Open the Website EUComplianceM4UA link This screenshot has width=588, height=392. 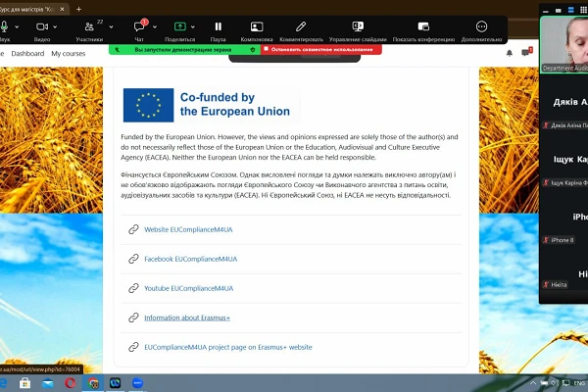pyautogui.click(x=190, y=229)
